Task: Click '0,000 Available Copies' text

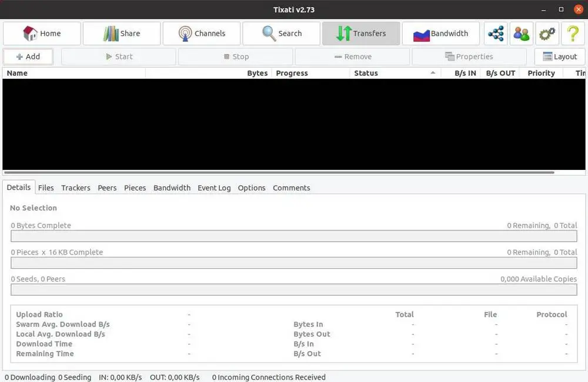Action: 539,279
